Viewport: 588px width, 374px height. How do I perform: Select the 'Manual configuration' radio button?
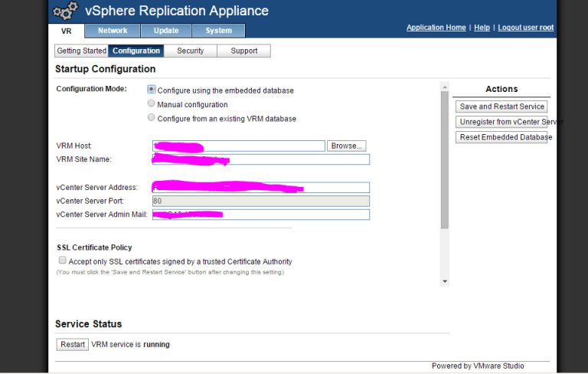(152, 103)
